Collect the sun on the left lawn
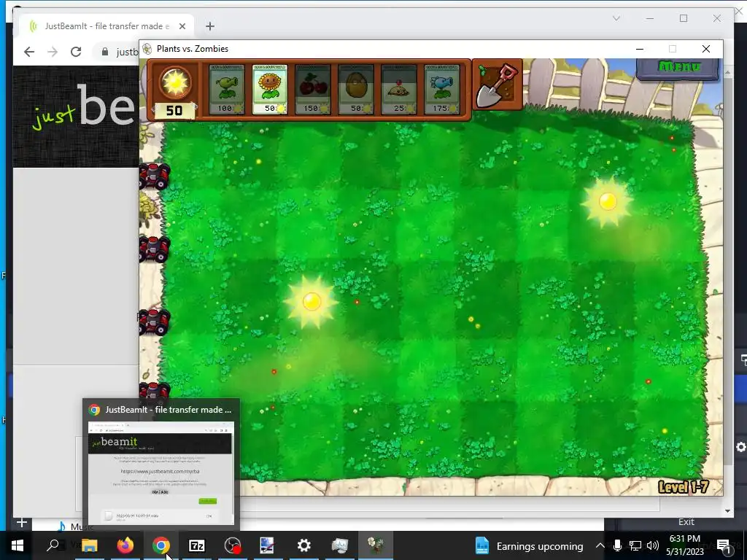 pyautogui.click(x=311, y=301)
